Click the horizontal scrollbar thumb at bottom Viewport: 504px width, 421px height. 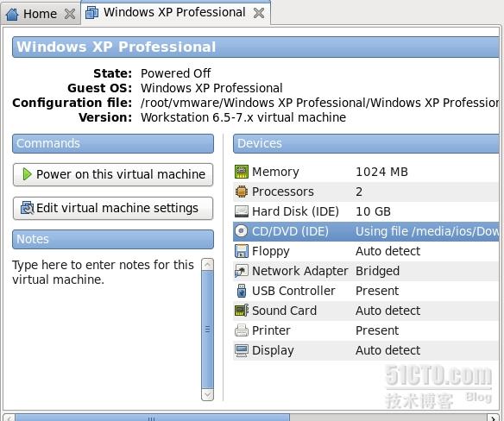(152, 418)
